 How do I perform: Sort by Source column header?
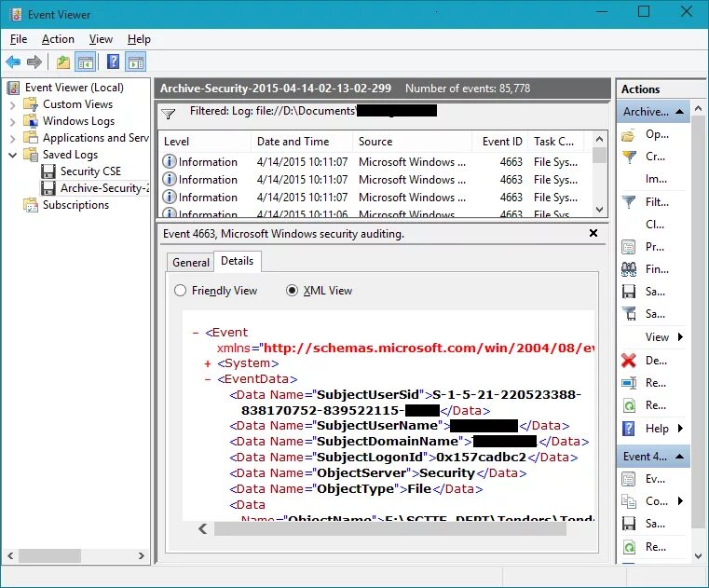412,142
